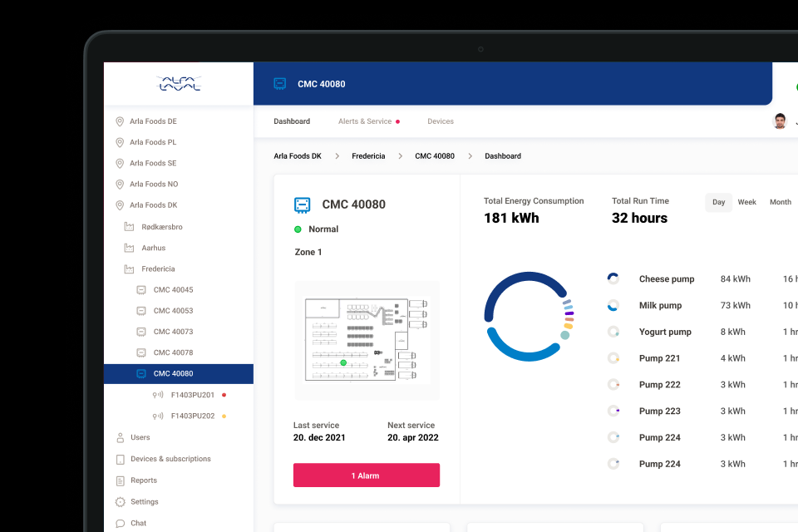Screen dimensions: 798x532
Task: Select the Pump 223 row label
Action: click(x=659, y=411)
